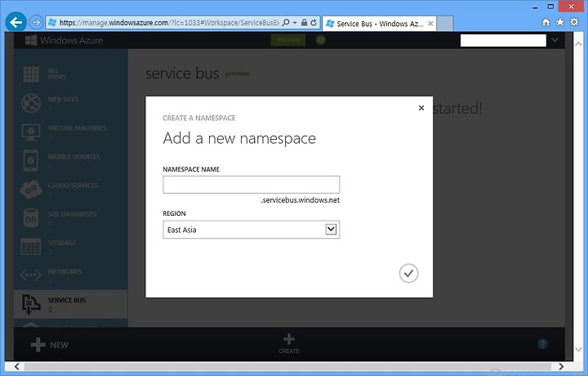Click the NEW plus button in bottom bar

coord(50,344)
